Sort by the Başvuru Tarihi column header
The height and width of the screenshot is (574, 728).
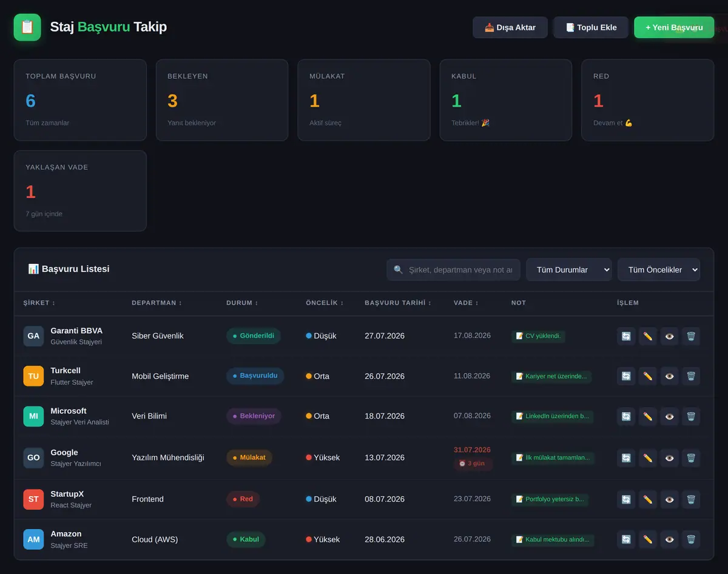pos(398,303)
